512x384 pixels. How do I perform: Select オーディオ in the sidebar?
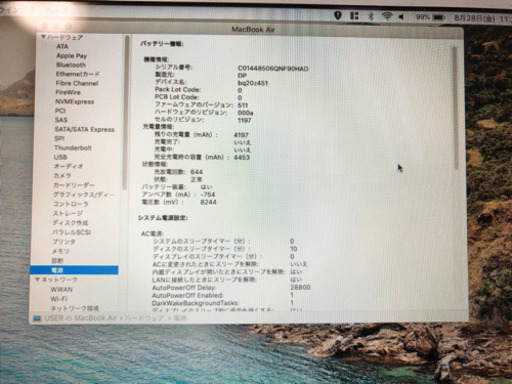(68, 166)
